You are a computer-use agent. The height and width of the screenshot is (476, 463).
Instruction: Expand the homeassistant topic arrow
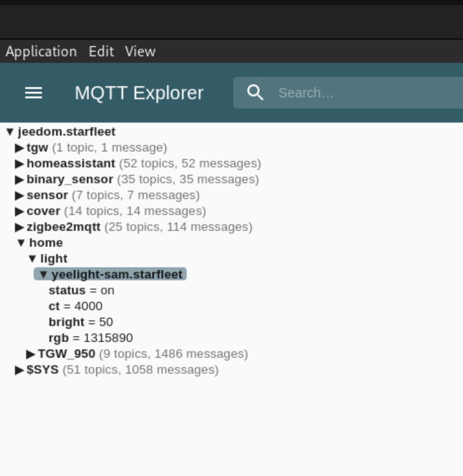pos(20,164)
